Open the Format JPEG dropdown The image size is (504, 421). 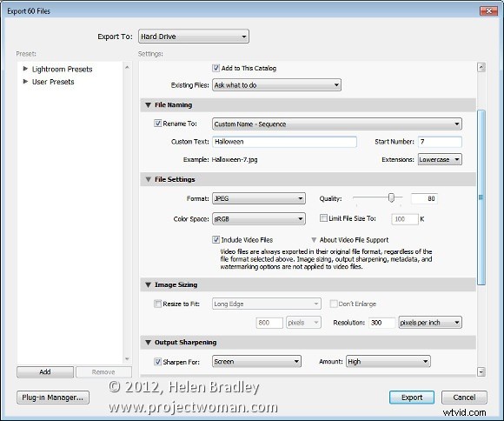pyautogui.click(x=259, y=198)
